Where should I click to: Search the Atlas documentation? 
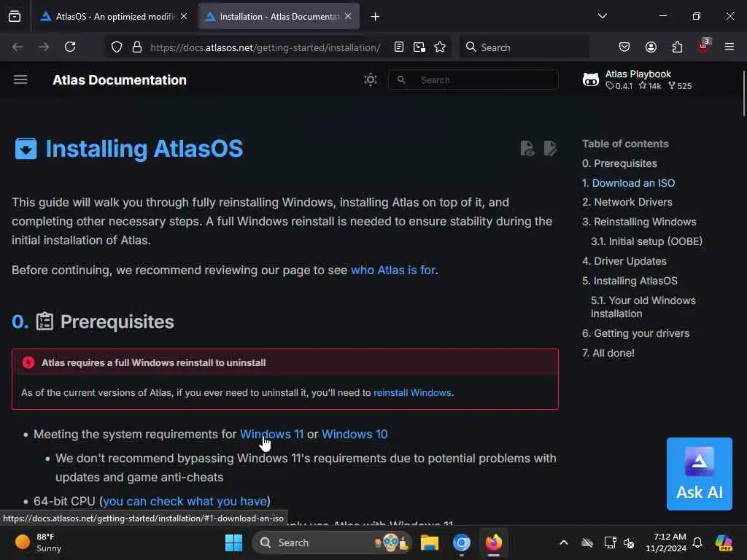(x=473, y=79)
